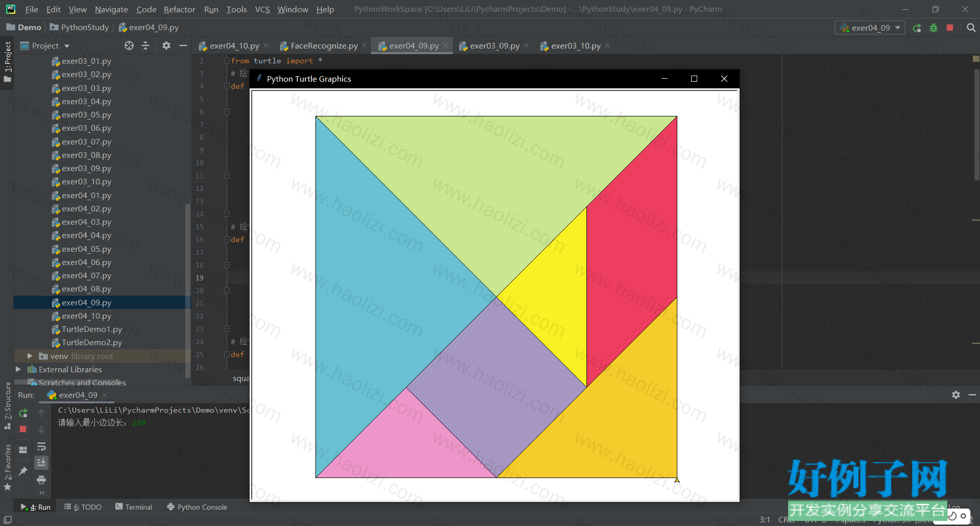The image size is (980, 526).
Task: Open the Terminal tool window
Action: click(x=134, y=507)
